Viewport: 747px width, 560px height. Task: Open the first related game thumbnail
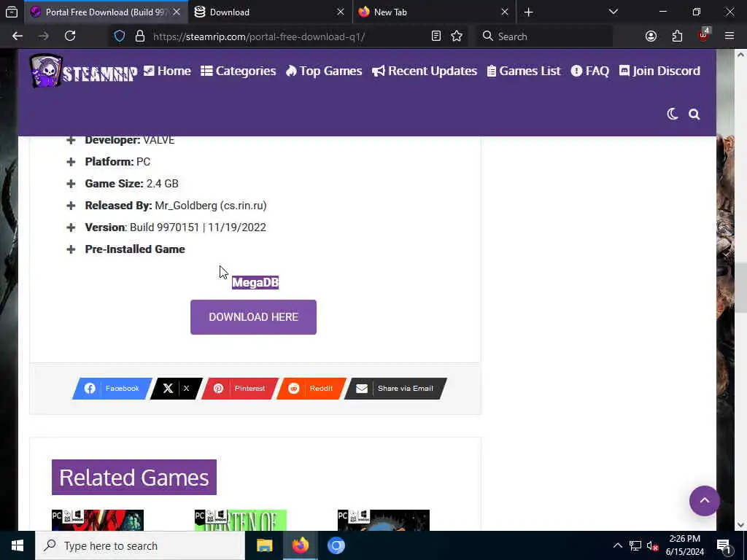[x=98, y=520]
